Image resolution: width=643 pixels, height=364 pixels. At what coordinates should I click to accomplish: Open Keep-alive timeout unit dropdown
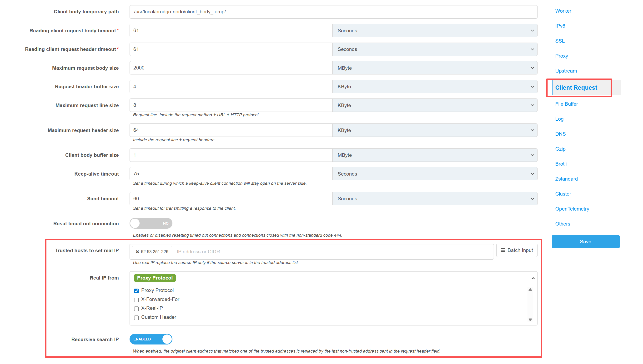[435, 174]
